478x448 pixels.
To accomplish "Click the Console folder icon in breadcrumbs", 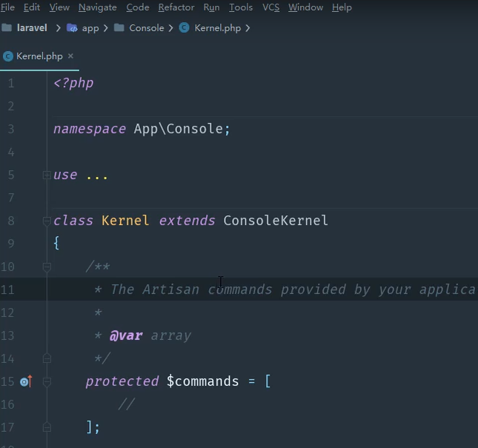I will (x=119, y=28).
